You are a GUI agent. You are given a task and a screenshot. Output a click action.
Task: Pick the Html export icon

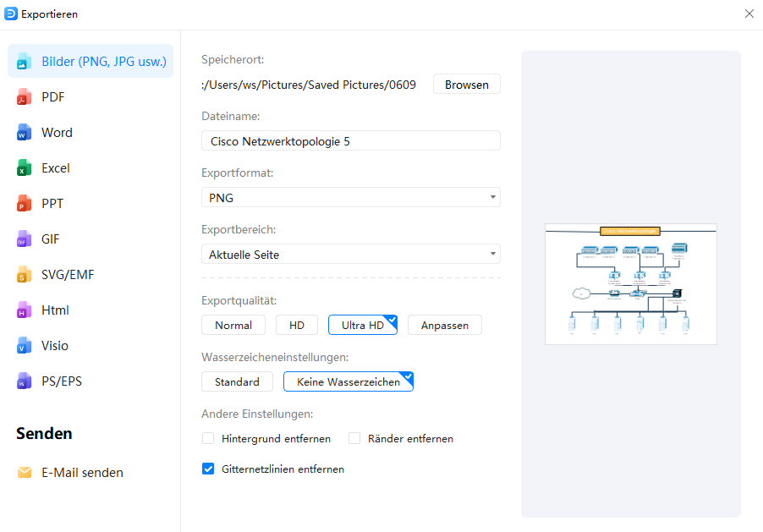point(24,310)
